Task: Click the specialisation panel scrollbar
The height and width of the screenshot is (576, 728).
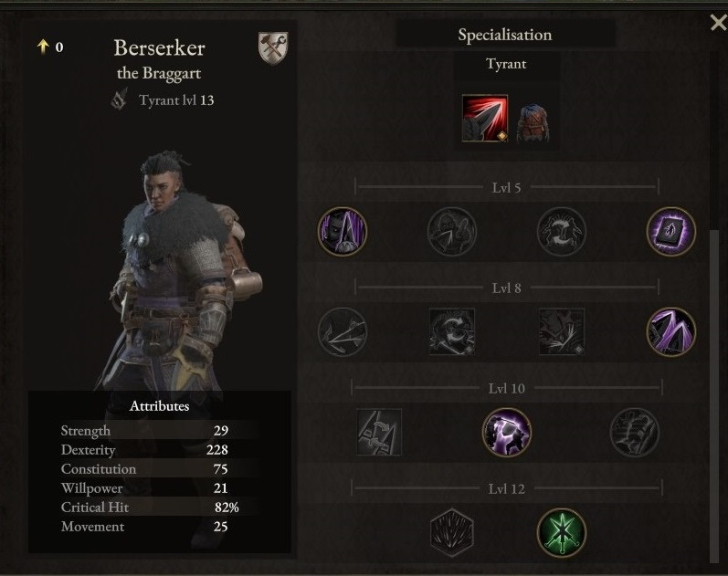Action: (x=715, y=396)
